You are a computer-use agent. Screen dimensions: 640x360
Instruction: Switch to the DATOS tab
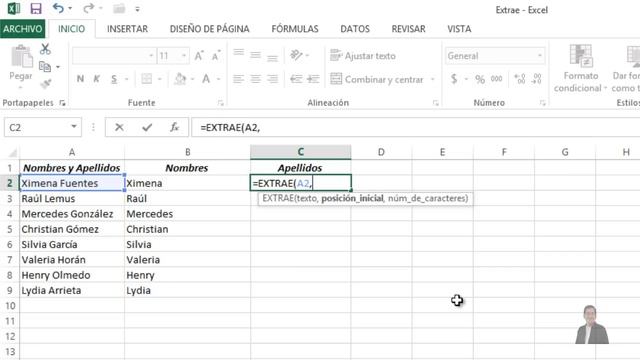355,29
